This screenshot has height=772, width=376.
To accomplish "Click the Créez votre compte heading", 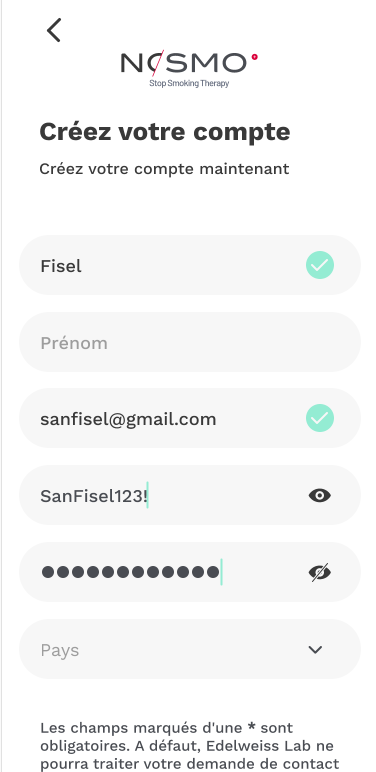I will (x=165, y=132).
